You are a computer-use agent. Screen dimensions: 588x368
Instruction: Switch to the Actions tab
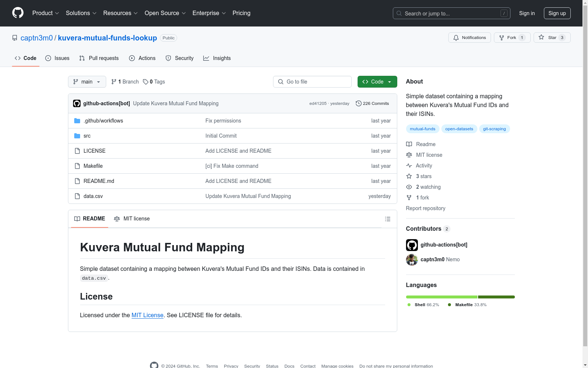click(142, 58)
